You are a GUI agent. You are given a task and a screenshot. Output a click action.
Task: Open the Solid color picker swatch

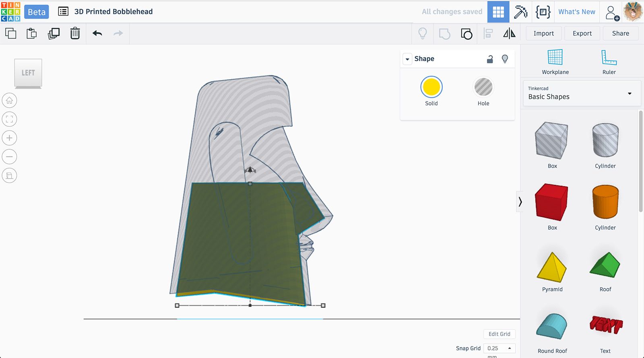431,87
